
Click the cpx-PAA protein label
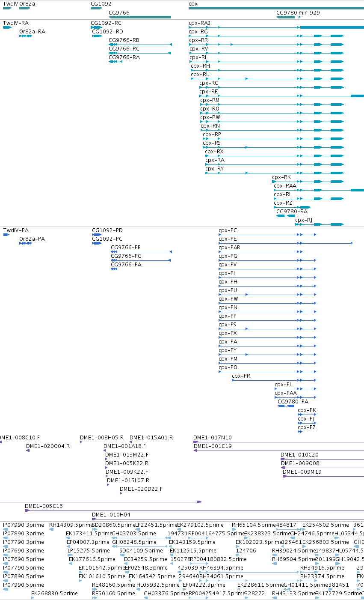(286, 393)
